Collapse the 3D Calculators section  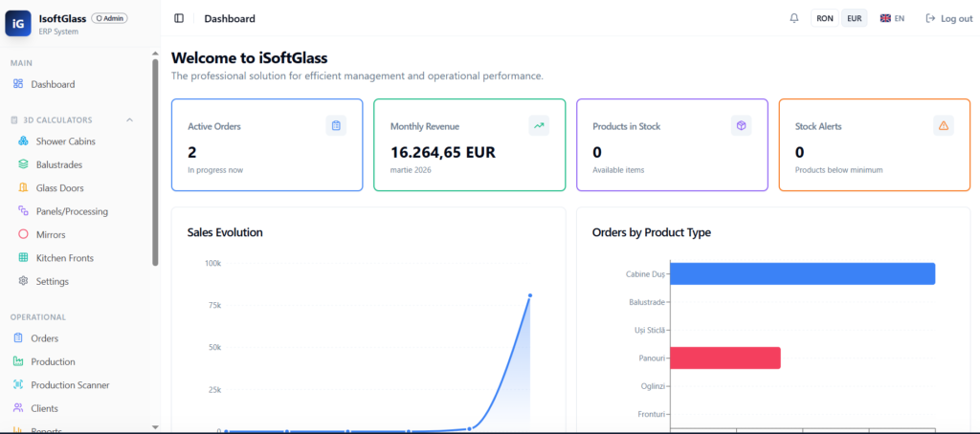pyautogui.click(x=130, y=119)
